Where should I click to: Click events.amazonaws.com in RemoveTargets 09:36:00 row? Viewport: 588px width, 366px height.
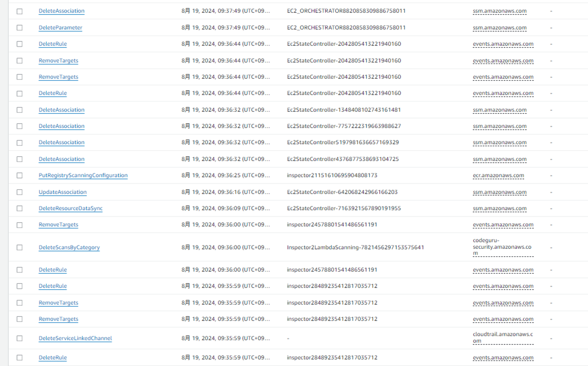tap(503, 224)
